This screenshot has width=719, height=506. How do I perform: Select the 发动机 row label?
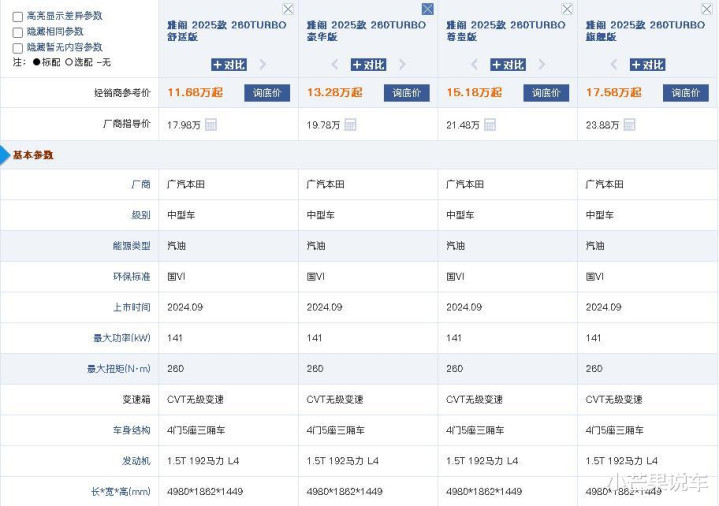pos(136,461)
